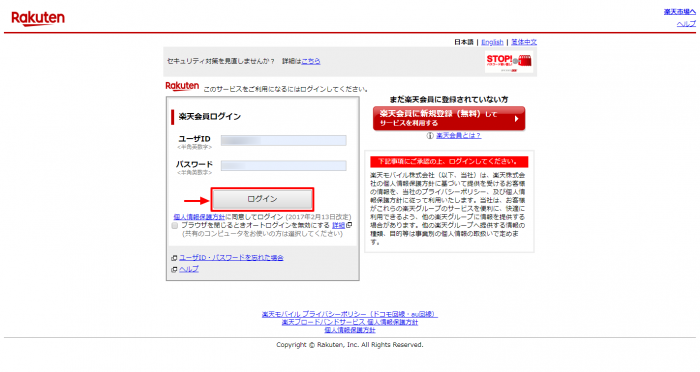Go to 楽天市場へ link in header
The height and width of the screenshot is (372, 700).
coord(679,12)
